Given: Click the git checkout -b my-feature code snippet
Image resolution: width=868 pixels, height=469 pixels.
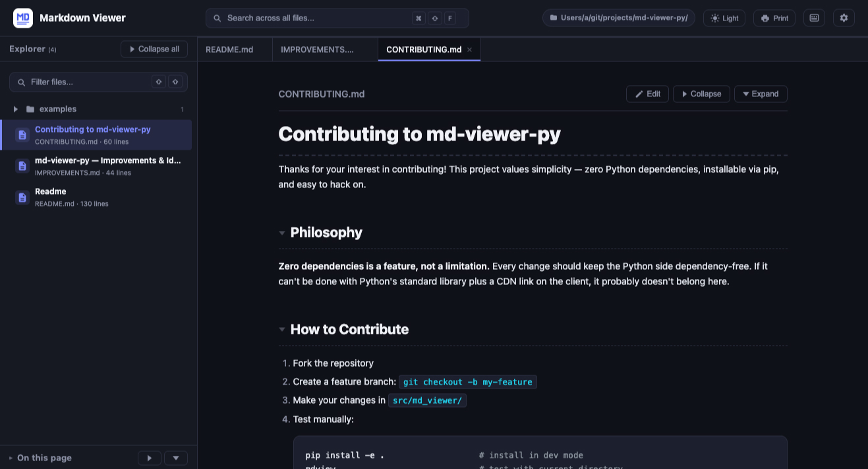Looking at the screenshot, I should [468, 382].
